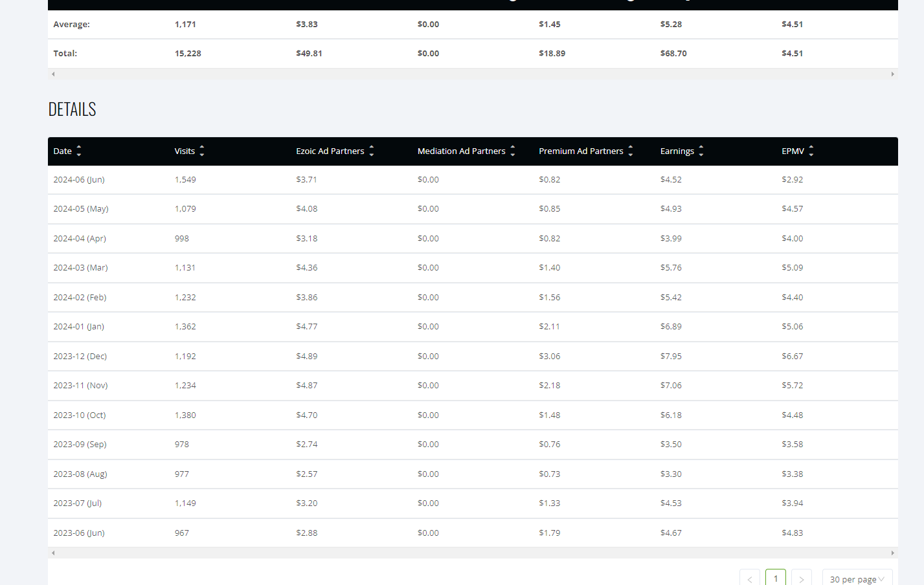The width and height of the screenshot is (924, 585).
Task: Select the 2023-08 (Aug) row date
Action: point(80,474)
